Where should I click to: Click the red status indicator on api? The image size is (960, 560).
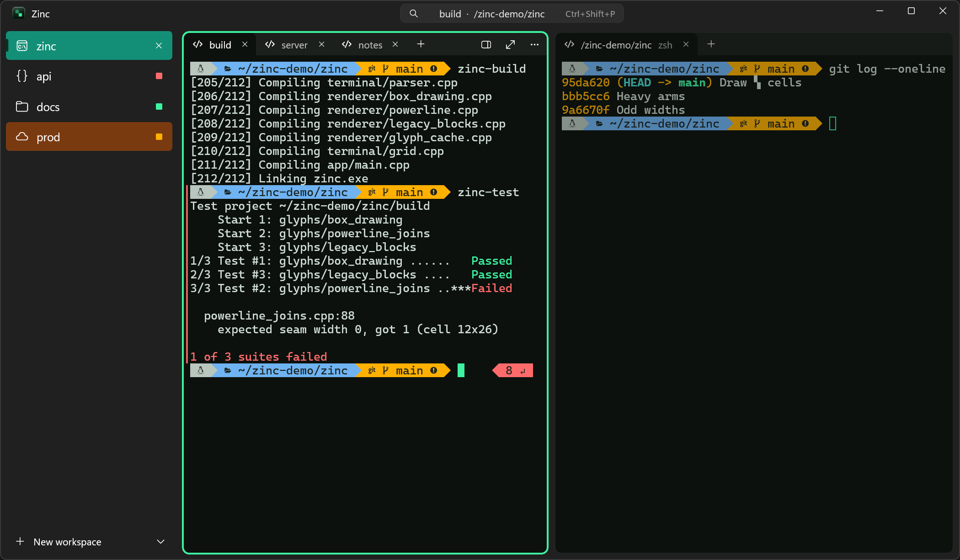159,76
